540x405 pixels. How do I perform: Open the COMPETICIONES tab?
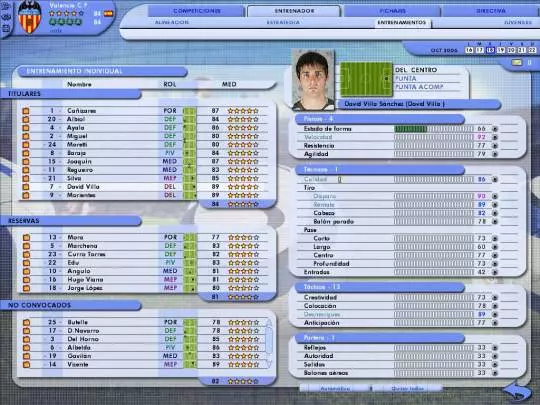click(197, 11)
